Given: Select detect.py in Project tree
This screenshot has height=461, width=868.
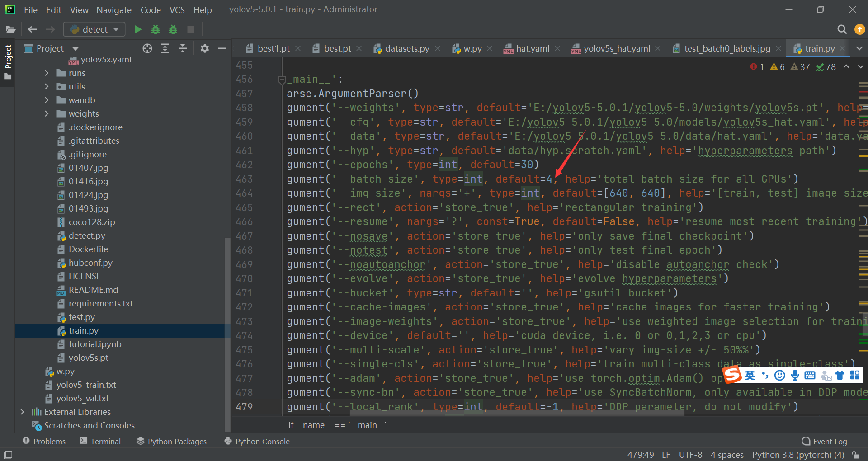Looking at the screenshot, I should tap(87, 235).
